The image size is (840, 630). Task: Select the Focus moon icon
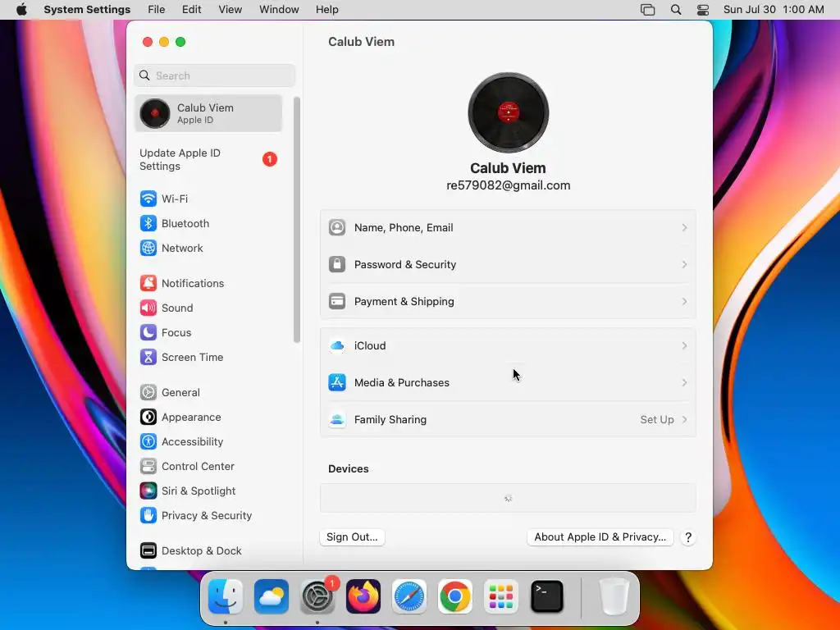(148, 333)
